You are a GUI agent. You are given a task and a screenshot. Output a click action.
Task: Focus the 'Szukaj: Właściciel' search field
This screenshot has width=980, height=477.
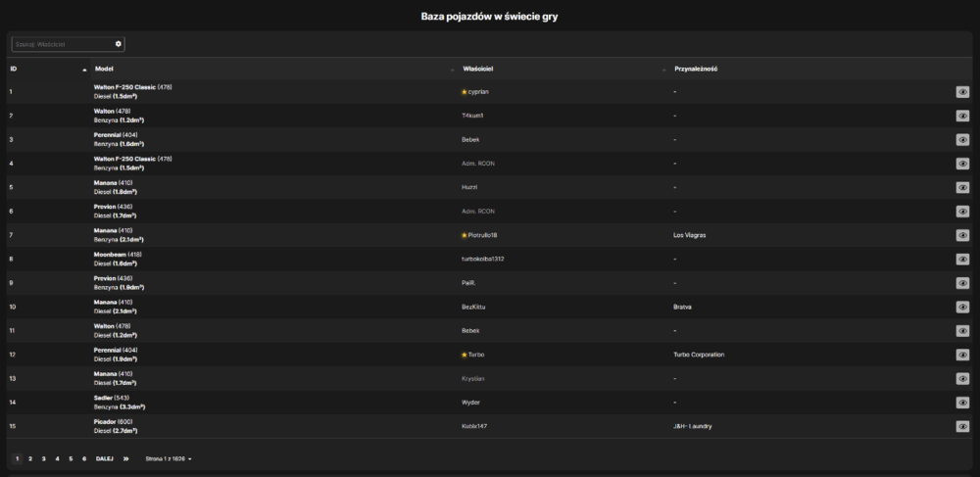pyautogui.click(x=63, y=44)
